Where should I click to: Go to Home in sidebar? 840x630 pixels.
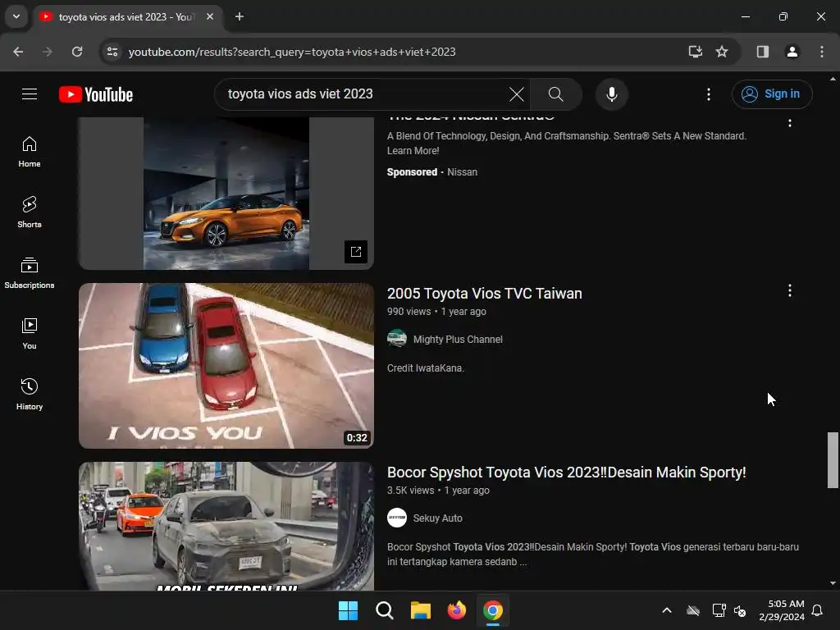coord(30,152)
